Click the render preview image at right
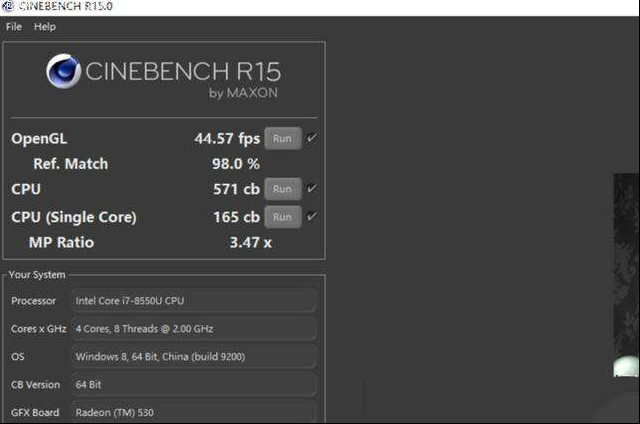This screenshot has width=640, height=424. click(627, 275)
